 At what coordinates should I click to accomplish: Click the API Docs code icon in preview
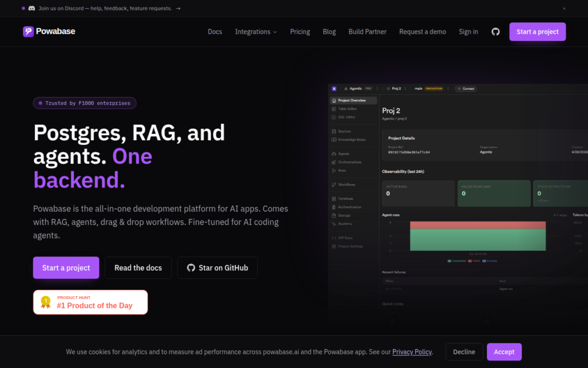point(334,237)
